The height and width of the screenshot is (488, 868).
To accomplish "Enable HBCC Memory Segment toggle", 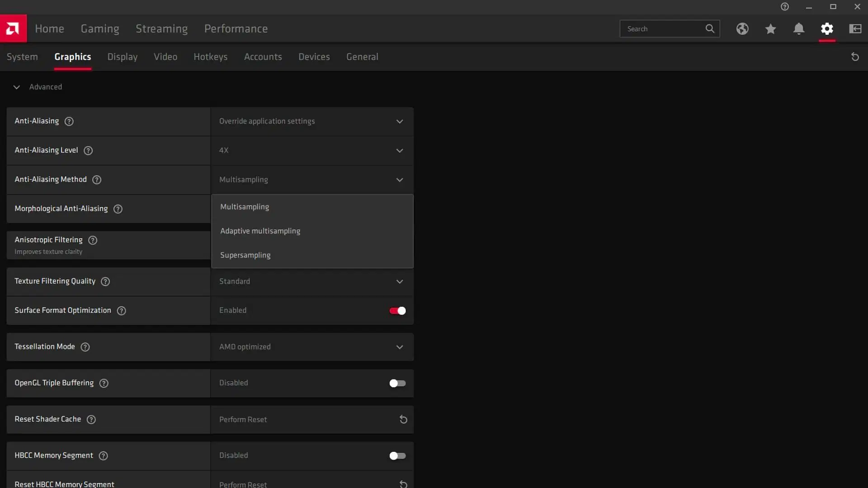I will 397,455.
